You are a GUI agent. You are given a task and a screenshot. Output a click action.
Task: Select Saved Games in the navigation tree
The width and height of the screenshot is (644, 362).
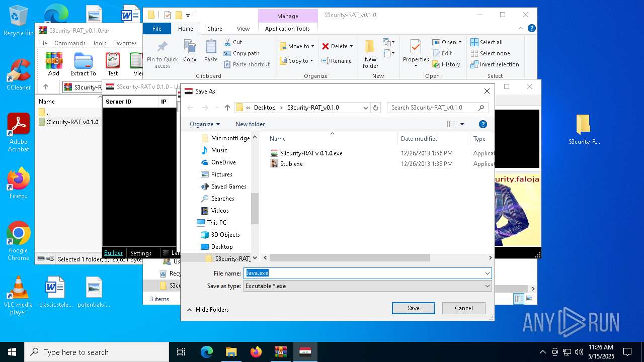228,186
